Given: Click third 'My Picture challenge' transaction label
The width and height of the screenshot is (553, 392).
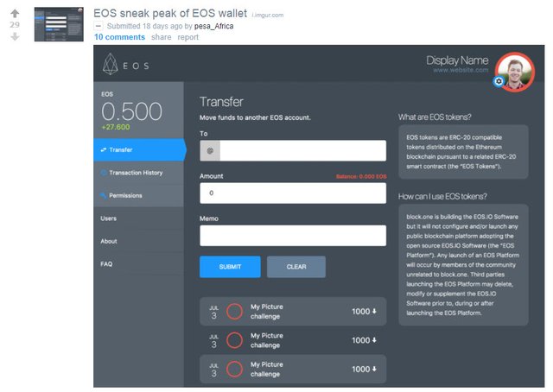Looking at the screenshot, I should point(267,370).
